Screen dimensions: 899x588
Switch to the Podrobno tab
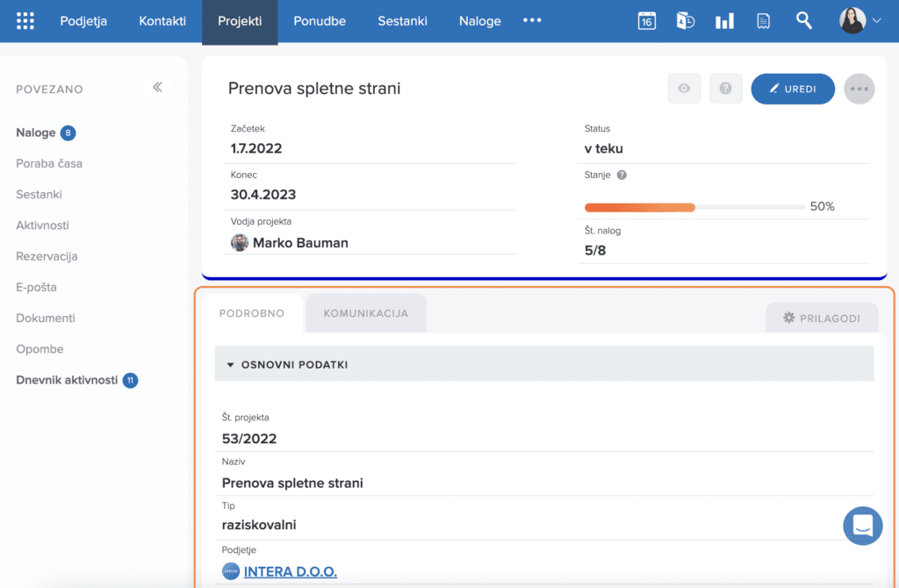click(x=252, y=313)
